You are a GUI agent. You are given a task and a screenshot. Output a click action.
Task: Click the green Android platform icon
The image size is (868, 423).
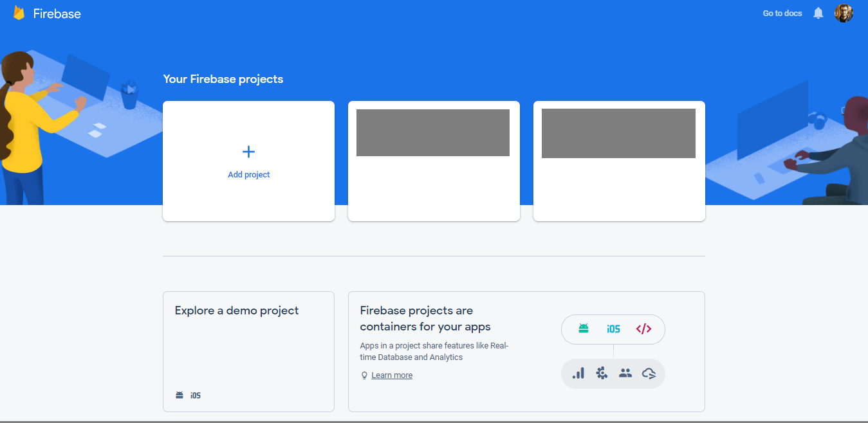(x=584, y=328)
